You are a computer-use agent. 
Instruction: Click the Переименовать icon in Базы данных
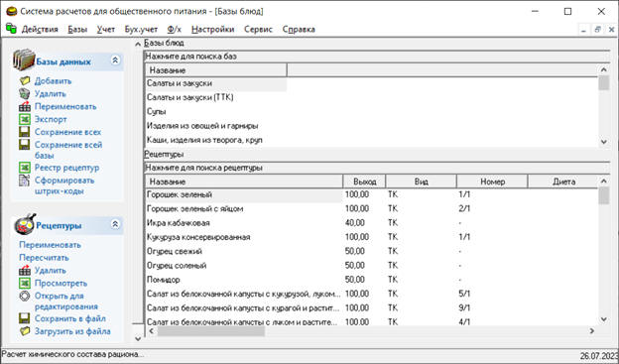point(25,106)
